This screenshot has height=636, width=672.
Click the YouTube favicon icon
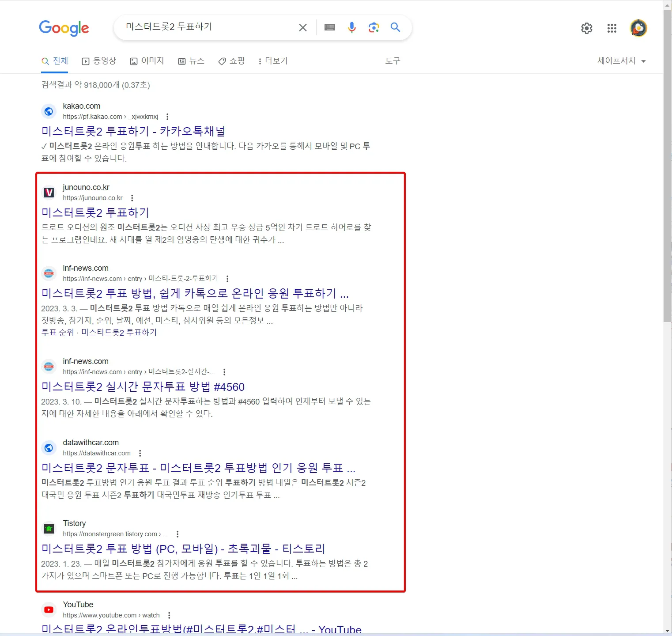pyautogui.click(x=49, y=610)
